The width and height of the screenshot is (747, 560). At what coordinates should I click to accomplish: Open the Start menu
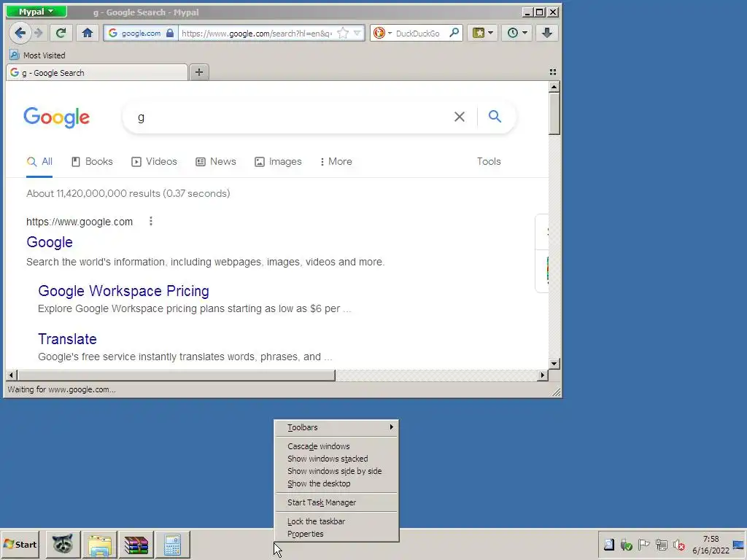[x=20, y=544]
